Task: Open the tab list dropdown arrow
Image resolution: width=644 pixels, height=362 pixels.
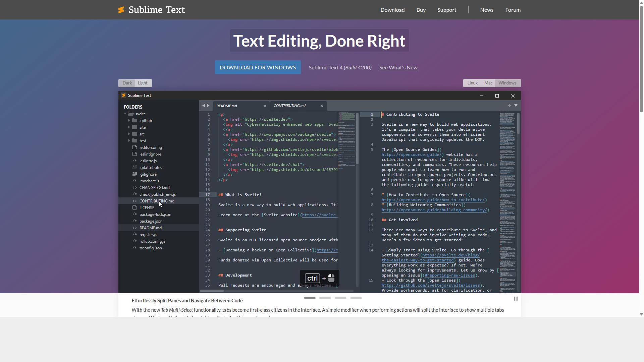Action: click(516, 106)
